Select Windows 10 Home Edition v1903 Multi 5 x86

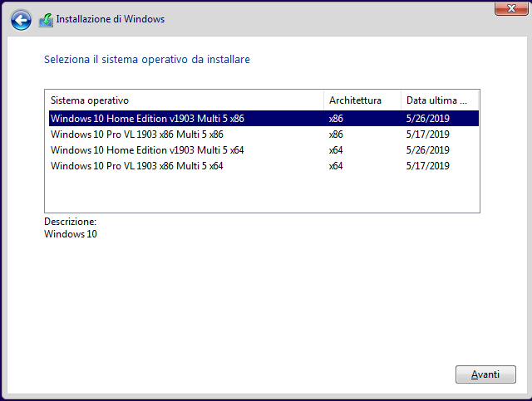(x=264, y=118)
